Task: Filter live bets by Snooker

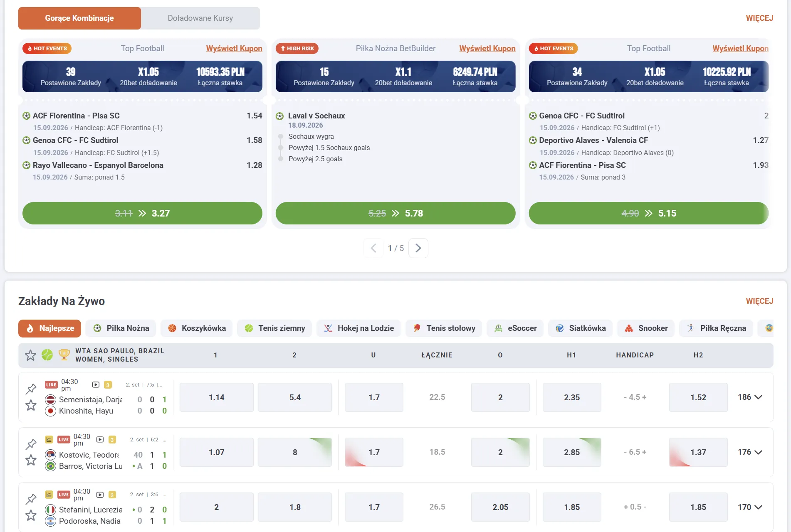Action: tap(646, 328)
